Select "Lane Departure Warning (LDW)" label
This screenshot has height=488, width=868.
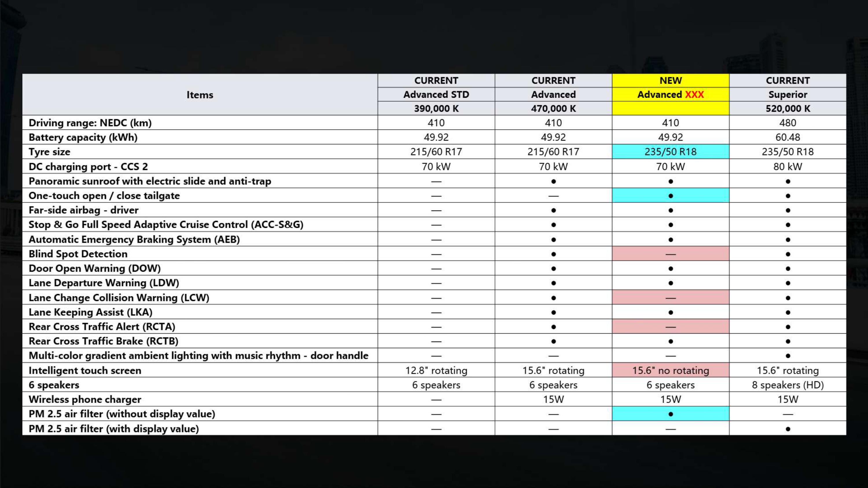[104, 283]
